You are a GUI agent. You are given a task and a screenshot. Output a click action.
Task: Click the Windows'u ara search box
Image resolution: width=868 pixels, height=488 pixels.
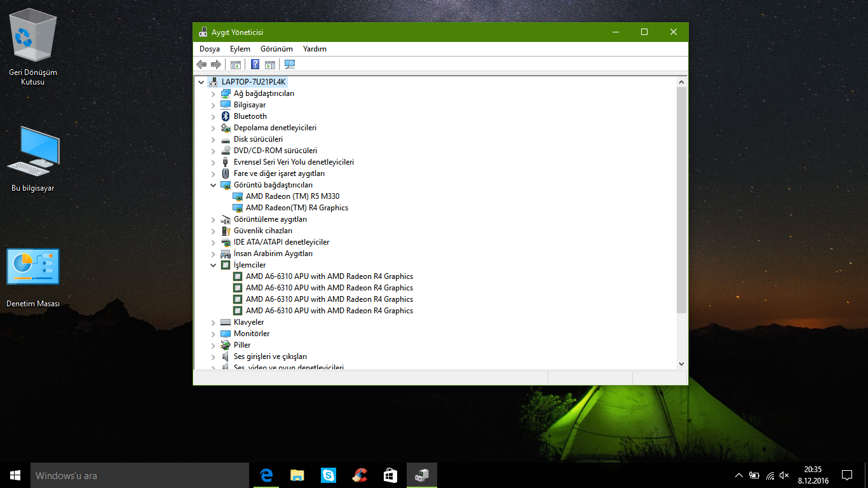pos(140,475)
